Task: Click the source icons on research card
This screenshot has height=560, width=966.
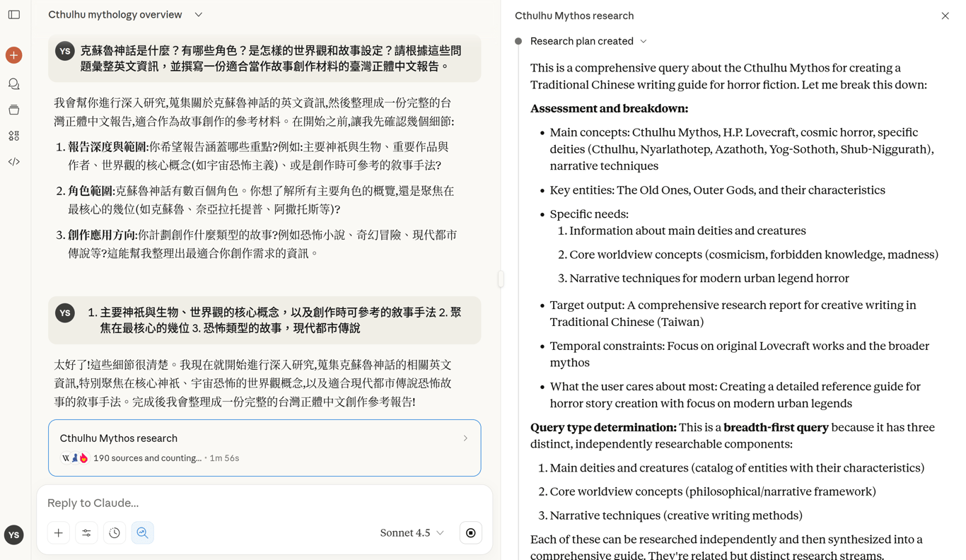Action: coord(74,458)
